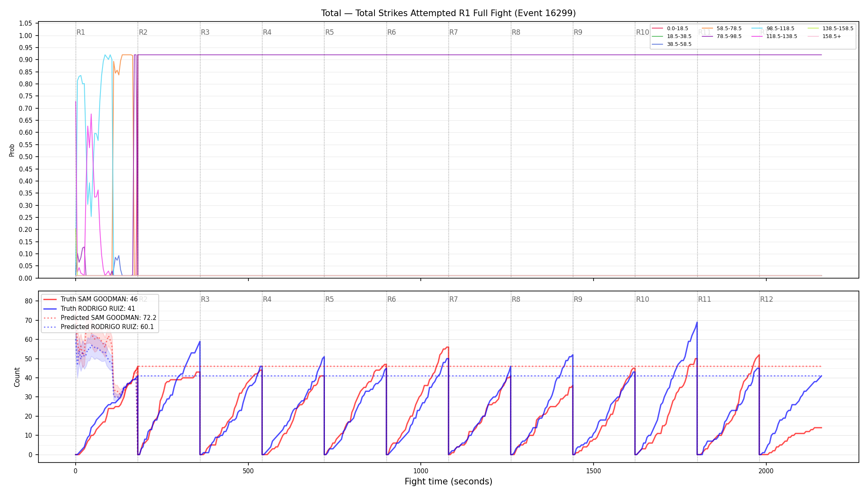
Task: Click the chart title text
Action: (448, 13)
